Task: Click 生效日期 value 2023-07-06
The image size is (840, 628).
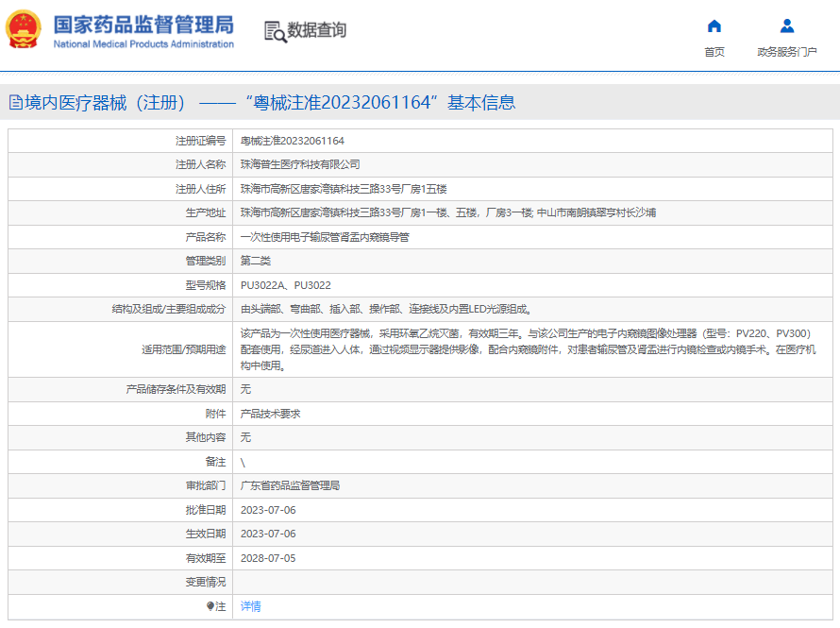Action: point(268,534)
